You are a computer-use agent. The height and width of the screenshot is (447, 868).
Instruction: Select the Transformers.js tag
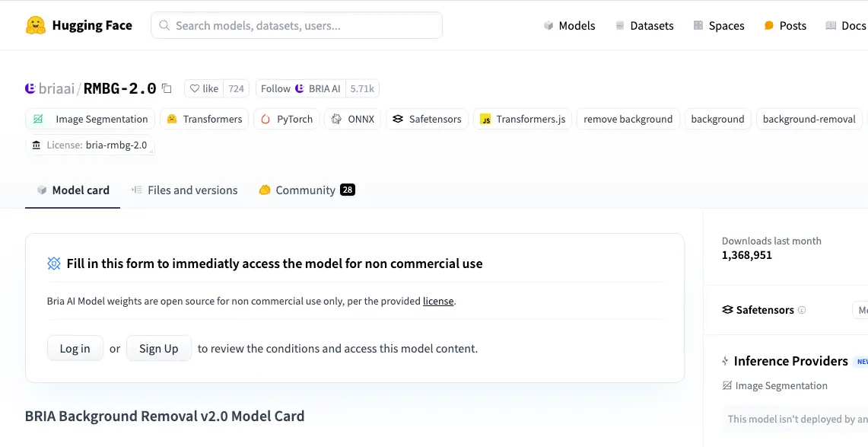click(x=523, y=119)
